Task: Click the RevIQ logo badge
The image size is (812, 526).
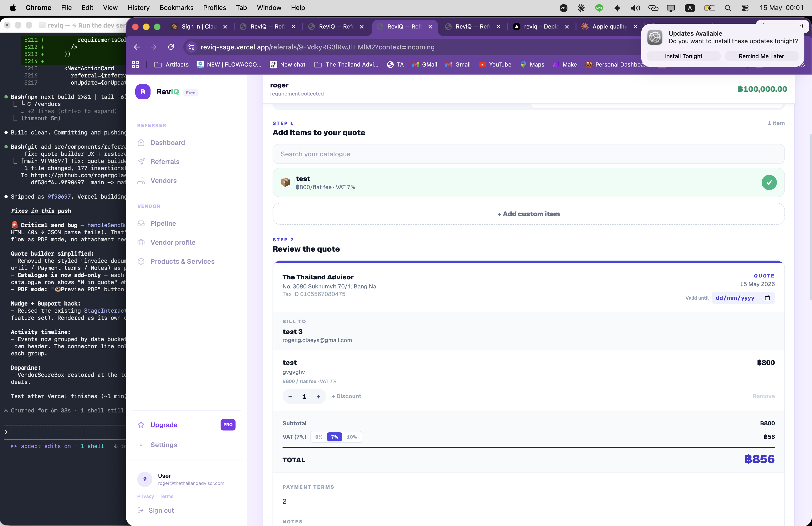Action: 143,92
